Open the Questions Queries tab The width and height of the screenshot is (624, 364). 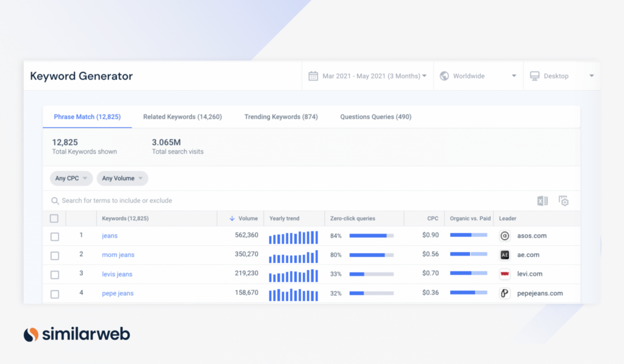point(375,116)
